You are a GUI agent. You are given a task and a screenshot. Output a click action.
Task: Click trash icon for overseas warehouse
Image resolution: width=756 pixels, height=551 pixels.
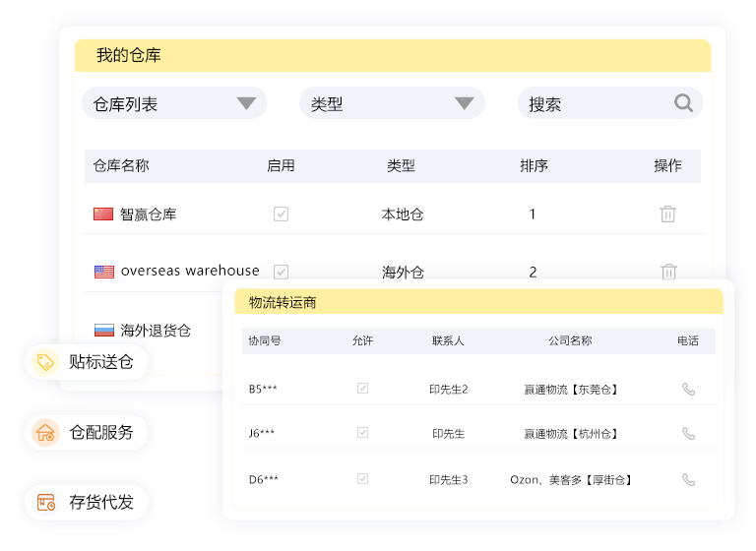[668, 272]
